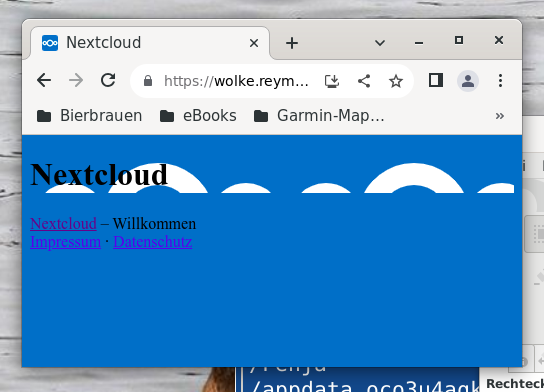This screenshot has height=392, width=544.
Task: Open the user profile avatar
Action: 468,81
